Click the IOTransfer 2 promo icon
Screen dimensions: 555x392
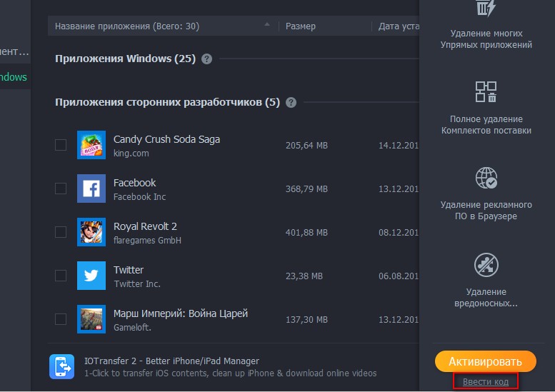click(62, 366)
